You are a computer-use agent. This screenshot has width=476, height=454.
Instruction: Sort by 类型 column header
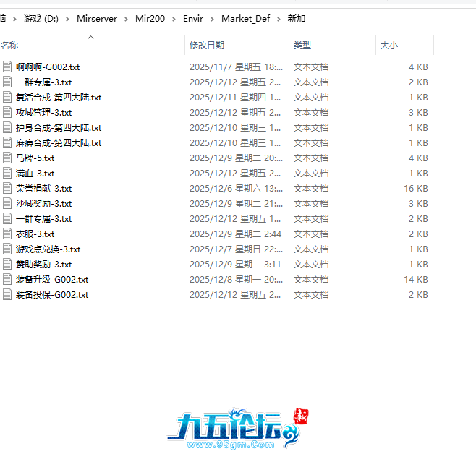pos(302,46)
